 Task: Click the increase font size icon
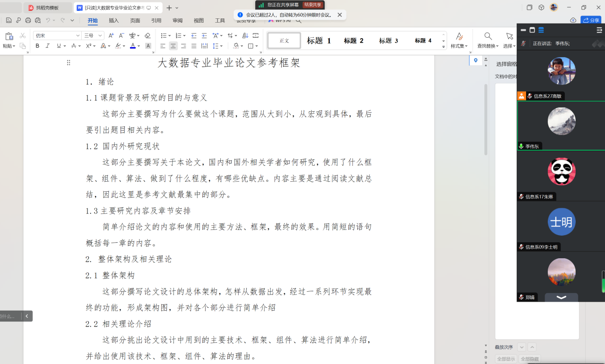click(111, 35)
